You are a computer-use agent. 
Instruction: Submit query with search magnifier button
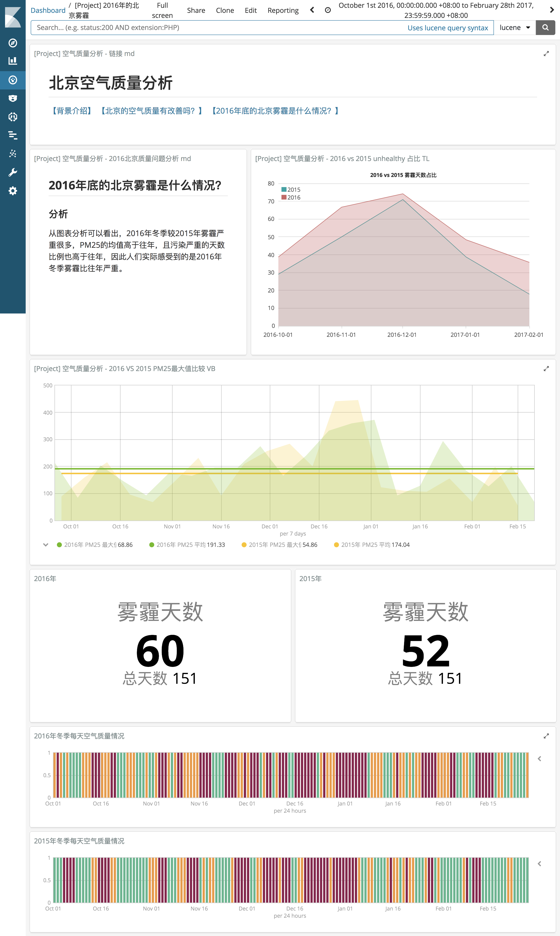coord(545,28)
